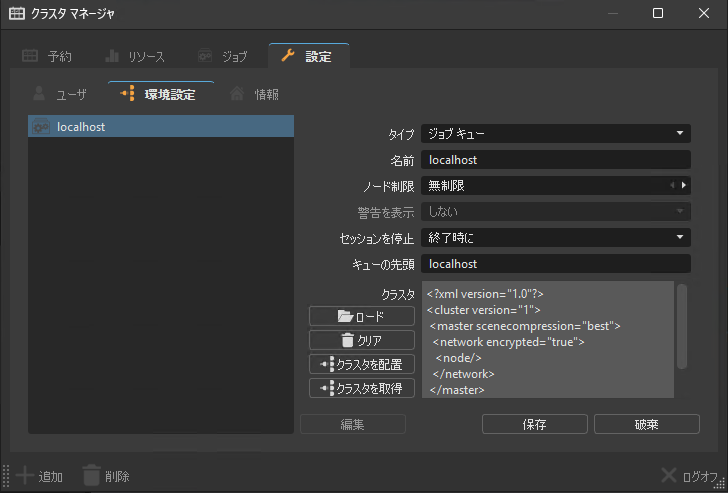Viewport: 728px width, 493px height.
Task: Open the ジョブ tab
Action: (x=222, y=57)
